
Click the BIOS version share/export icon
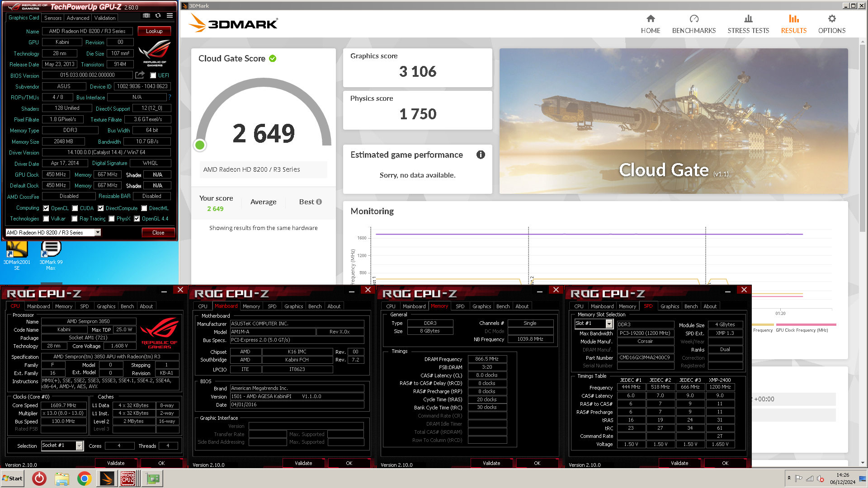coord(140,75)
